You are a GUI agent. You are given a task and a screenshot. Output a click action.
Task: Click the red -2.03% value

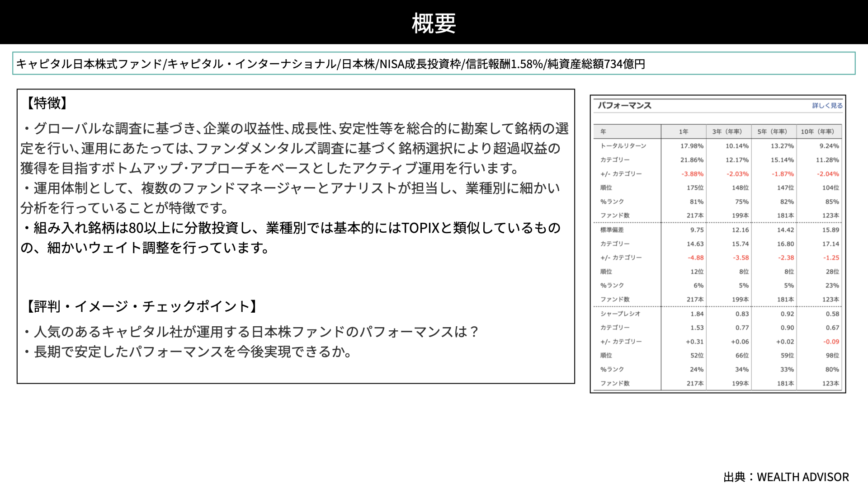tap(738, 174)
